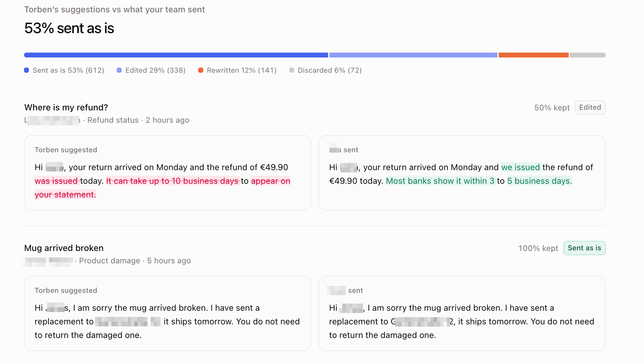
Task: Click the Refund status category text
Action: tap(113, 120)
